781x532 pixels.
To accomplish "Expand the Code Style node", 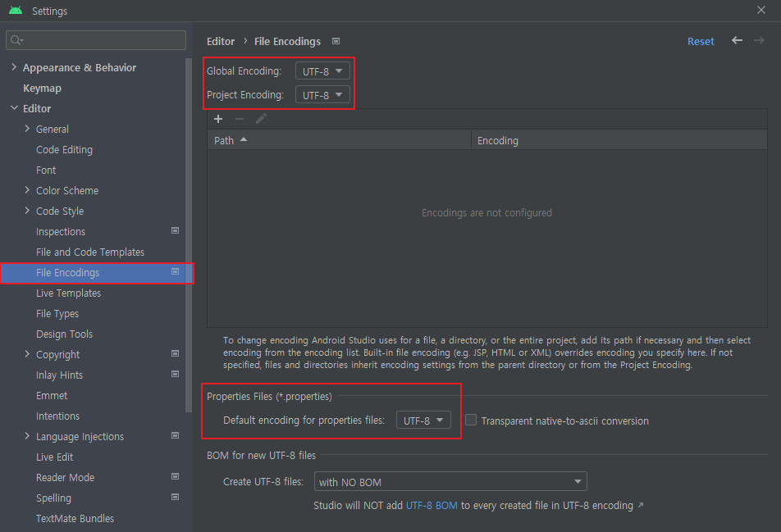I will [x=27, y=211].
